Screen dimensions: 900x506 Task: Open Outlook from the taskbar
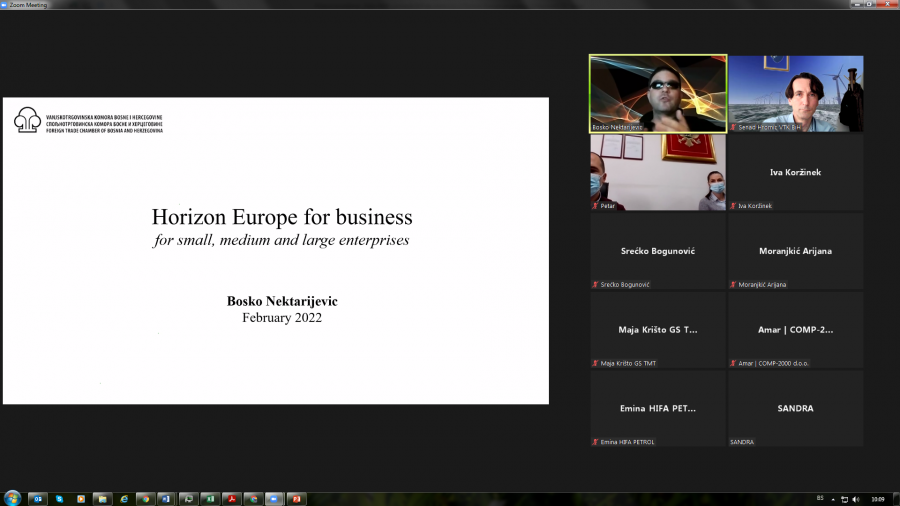[37, 499]
